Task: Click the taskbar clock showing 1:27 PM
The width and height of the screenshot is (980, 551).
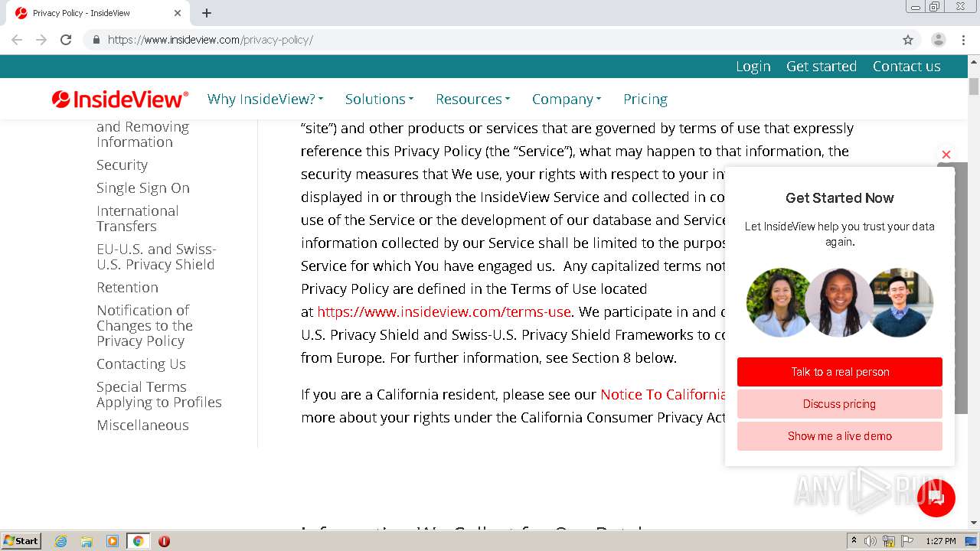Action: point(940,541)
